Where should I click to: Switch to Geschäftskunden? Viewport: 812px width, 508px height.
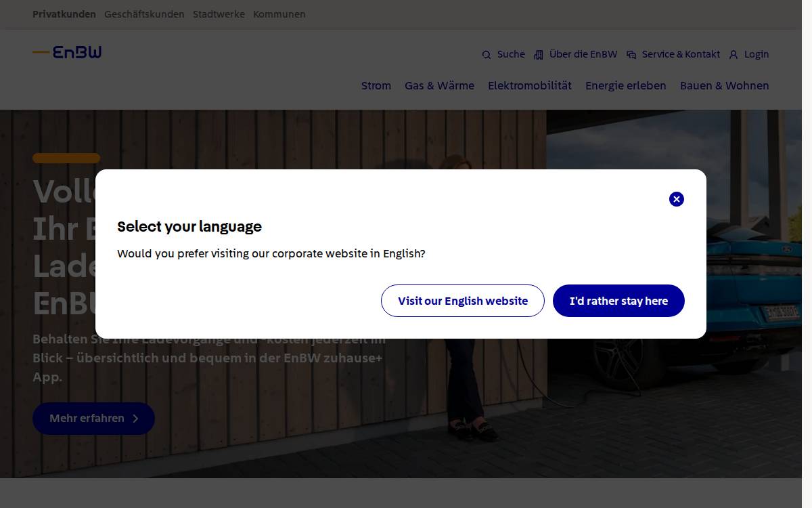144,14
